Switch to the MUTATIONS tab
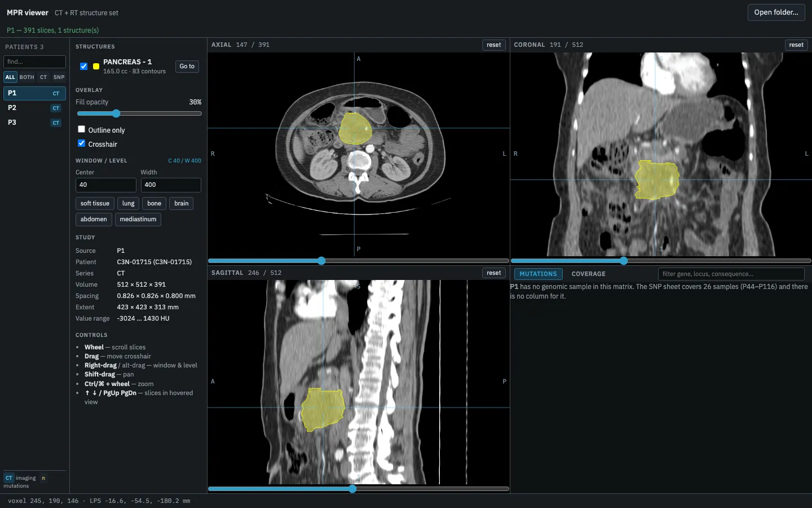The height and width of the screenshot is (508, 812). pos(538,274)
